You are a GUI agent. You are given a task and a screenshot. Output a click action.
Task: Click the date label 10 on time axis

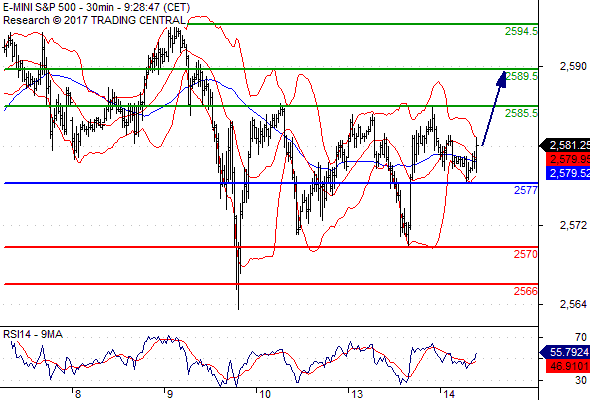click(265, 394)
